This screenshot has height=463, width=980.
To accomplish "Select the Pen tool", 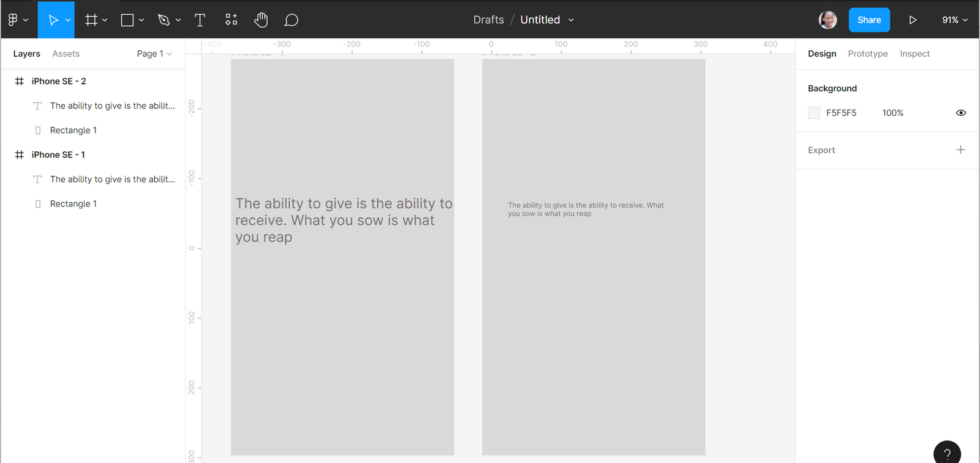I will point(164,20).
